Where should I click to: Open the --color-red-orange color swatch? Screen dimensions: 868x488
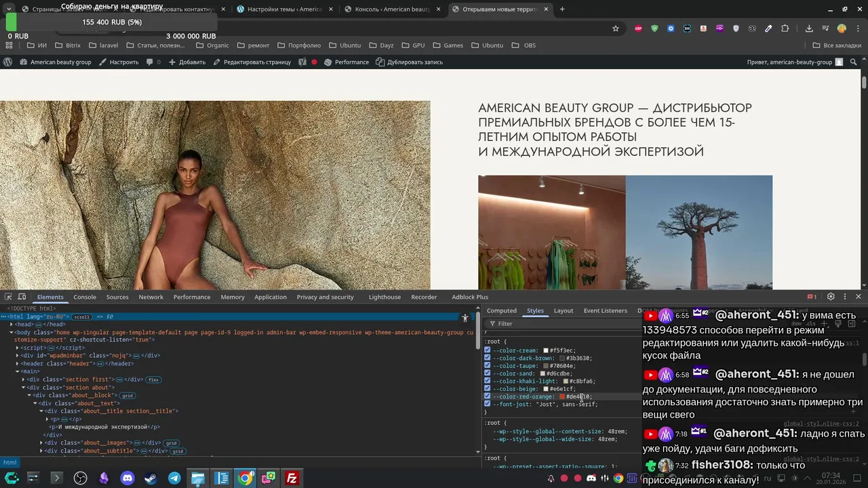(562, 396)
